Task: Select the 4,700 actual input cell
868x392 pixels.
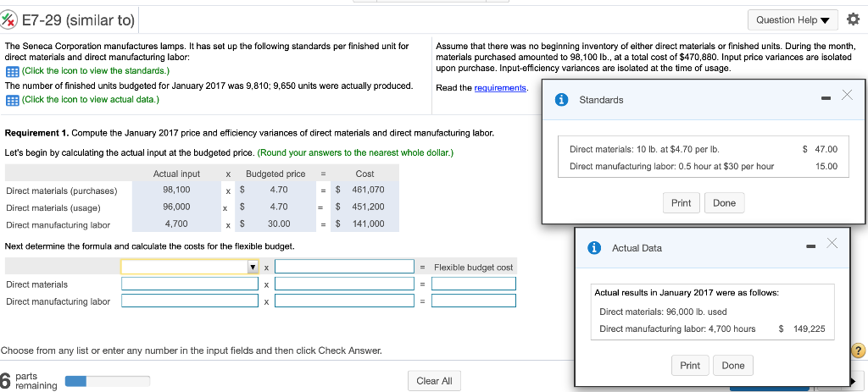Action: tap(176, 224)
